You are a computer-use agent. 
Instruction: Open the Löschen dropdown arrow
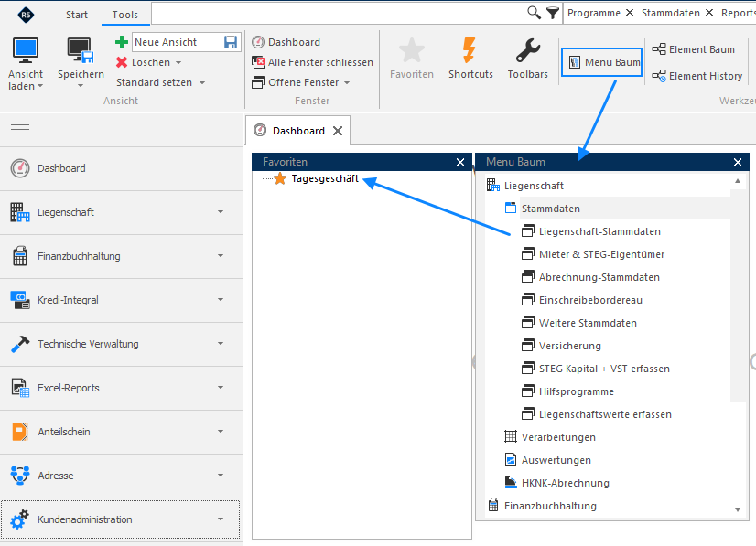[x=178, y=62]
